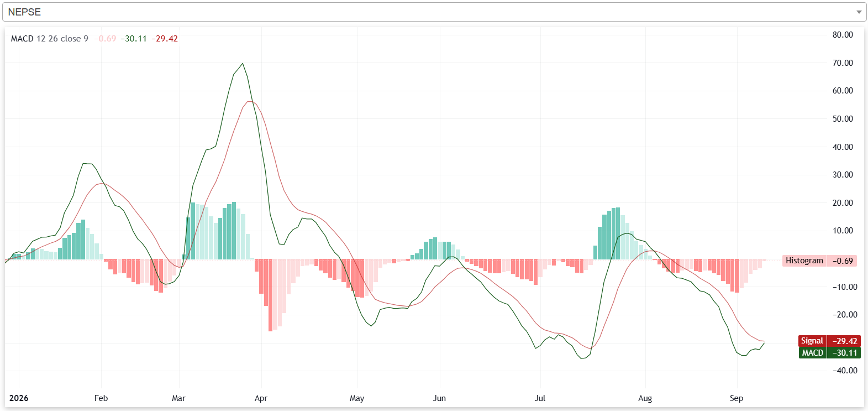Click the MACD value -30.11 in legend
This screenshot has width=868, height=411.
coord(134,39)
